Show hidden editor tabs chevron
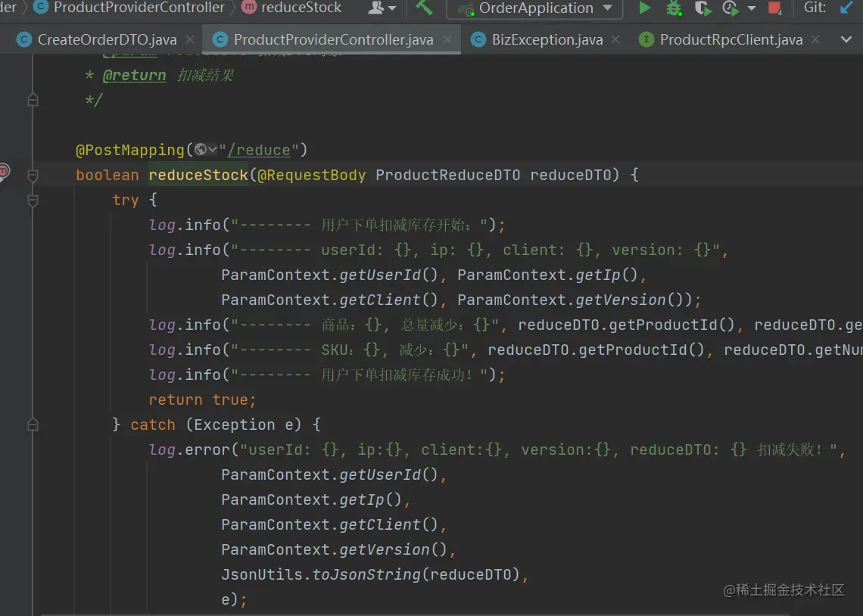Screen dimensions: 863x616 click(846, 39)
